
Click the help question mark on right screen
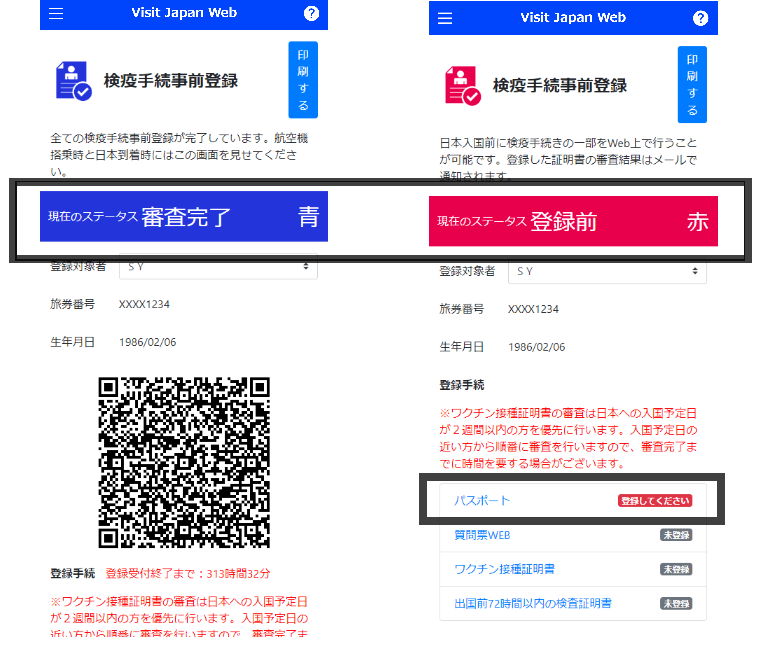pyautogui.click(x=700, y=18)
